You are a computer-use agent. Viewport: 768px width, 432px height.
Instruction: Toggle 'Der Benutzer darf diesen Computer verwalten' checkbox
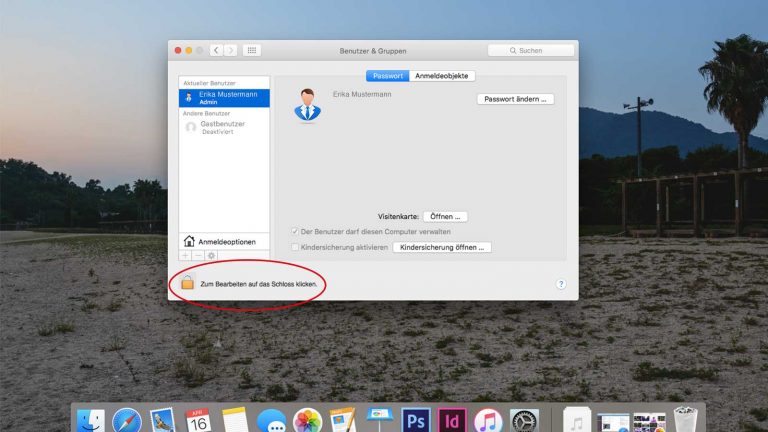(295, 231)
